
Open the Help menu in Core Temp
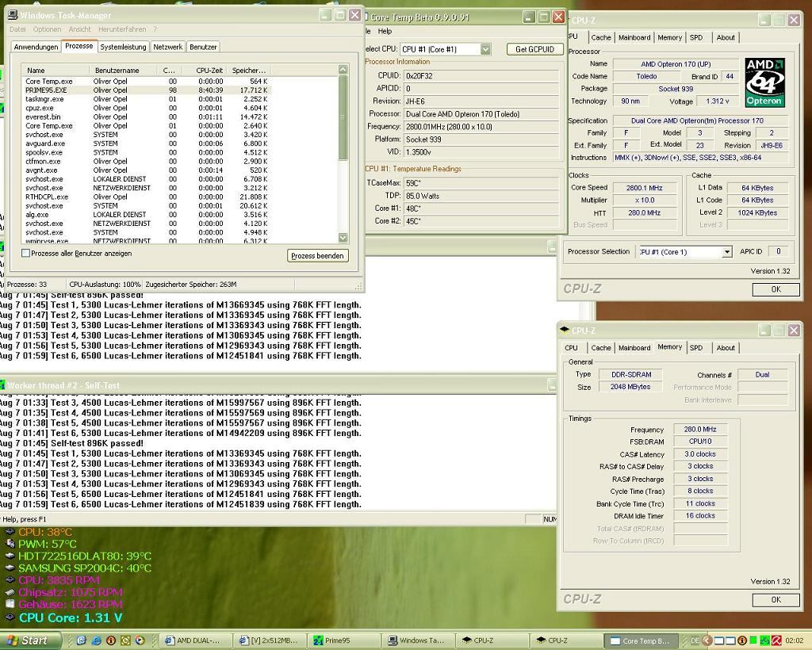pyautogui.click(x=385, y=31)
